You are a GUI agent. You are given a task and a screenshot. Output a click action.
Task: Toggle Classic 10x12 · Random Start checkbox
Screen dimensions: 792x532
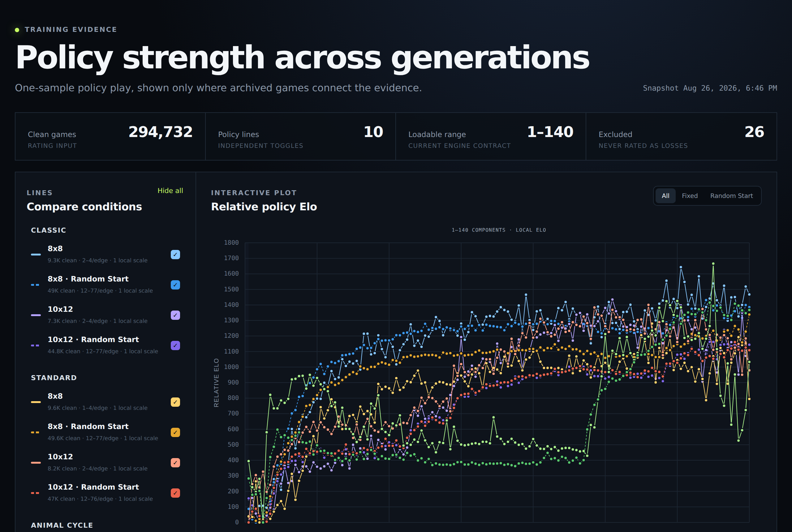[x=175, y=345]
